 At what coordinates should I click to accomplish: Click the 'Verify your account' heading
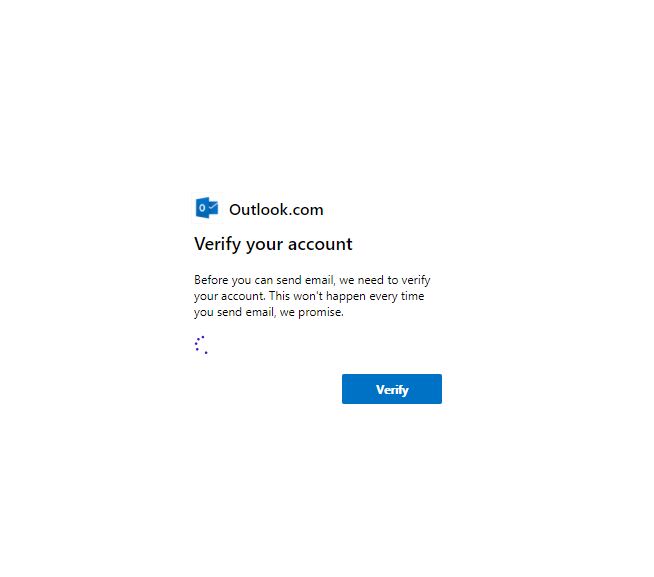coord(273,244)
